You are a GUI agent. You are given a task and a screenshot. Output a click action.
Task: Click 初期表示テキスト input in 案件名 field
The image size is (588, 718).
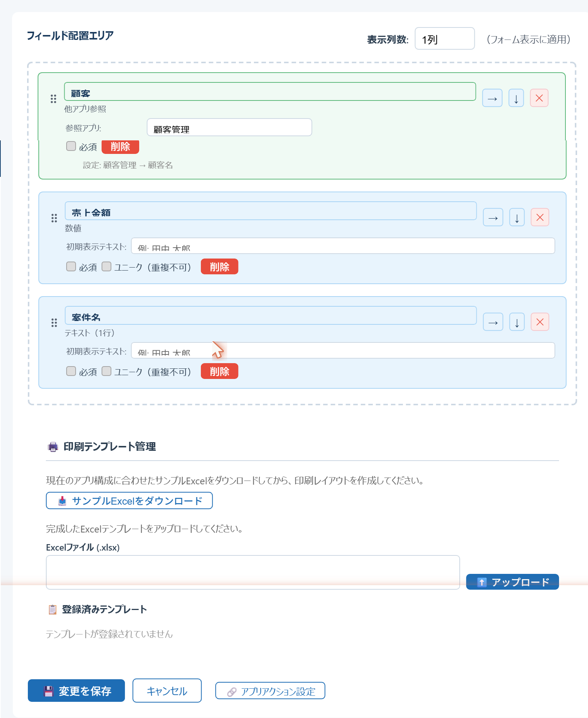pos(343,350)
